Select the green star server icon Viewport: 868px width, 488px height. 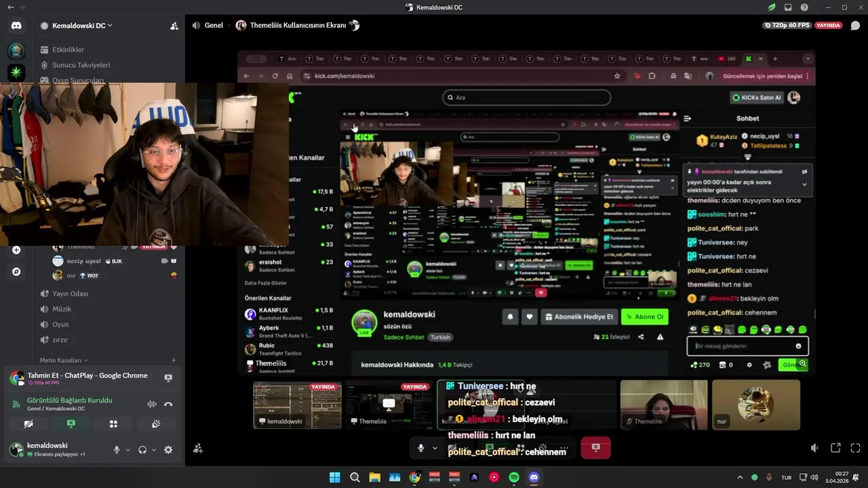(x=16, y=72)
